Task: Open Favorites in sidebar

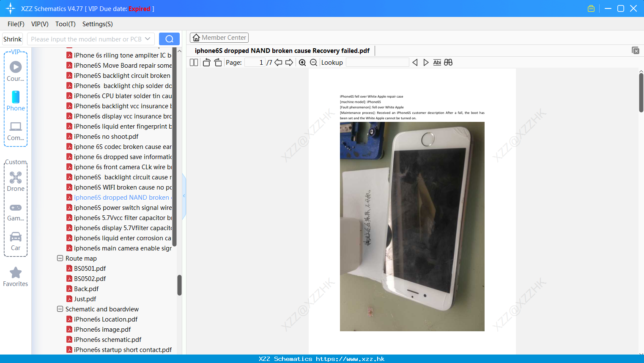Action: coord(16,277)
